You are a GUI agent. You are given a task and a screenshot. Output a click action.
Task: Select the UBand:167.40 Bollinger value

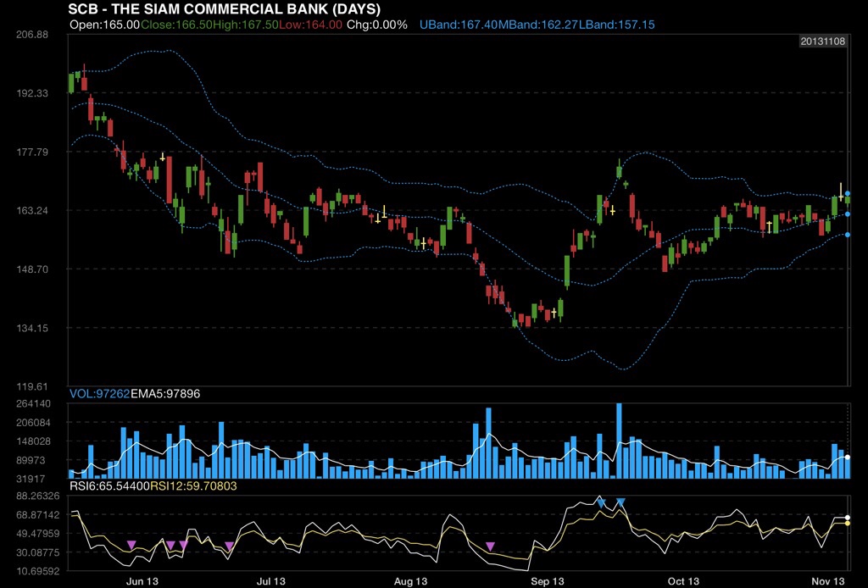tap(459, 25)
